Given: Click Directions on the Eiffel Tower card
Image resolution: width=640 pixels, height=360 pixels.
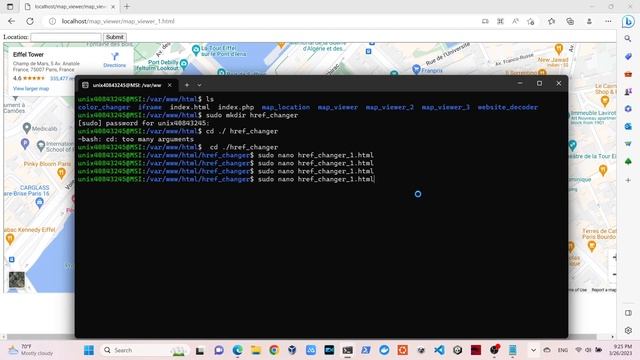Looking at the screenshot, I should (115, 60).
